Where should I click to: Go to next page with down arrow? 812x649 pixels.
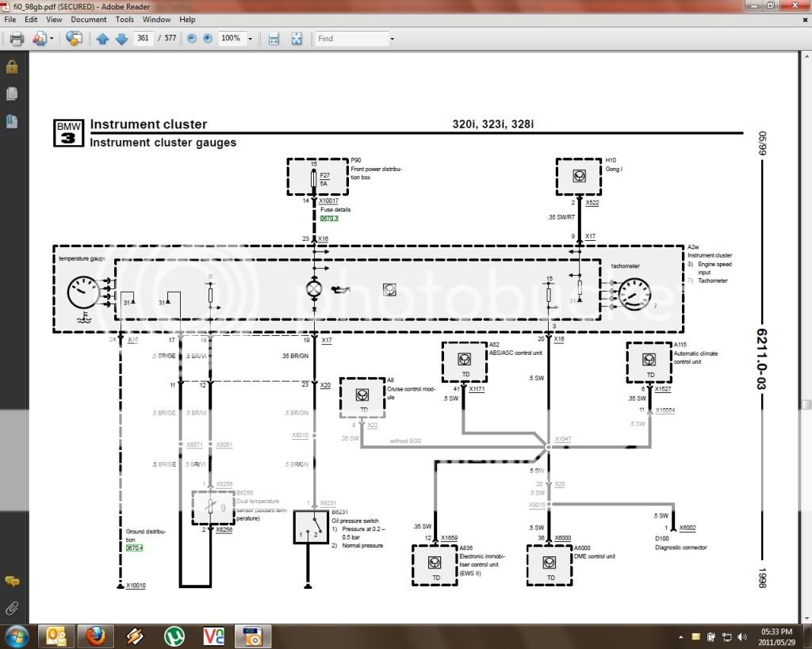coord(121,38)
